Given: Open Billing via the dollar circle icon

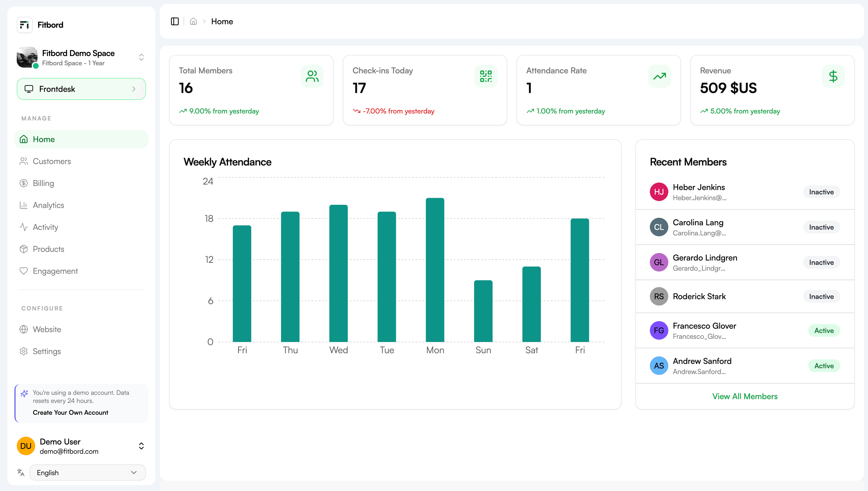Looking at the screenshot, I should click(24, 183).
